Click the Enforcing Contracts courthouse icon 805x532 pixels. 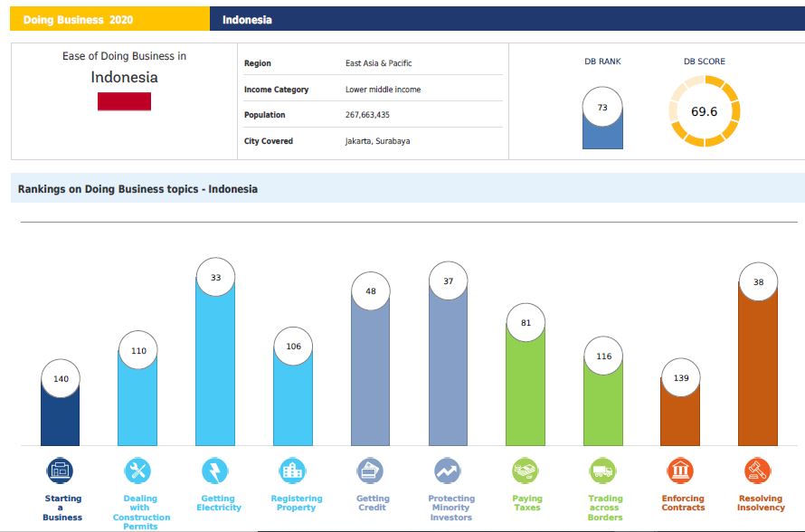681,470
